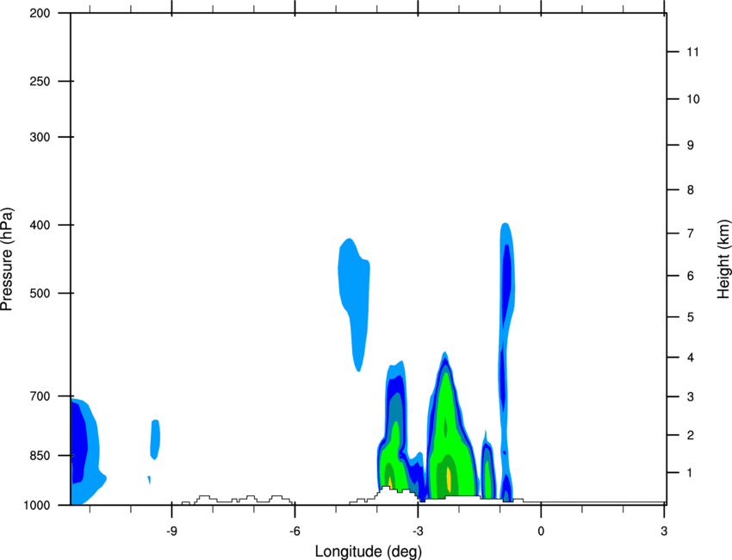This screenshot has width=732, height=560.
Task: Click the -6 longitude tick label
Action: point(295,532)
